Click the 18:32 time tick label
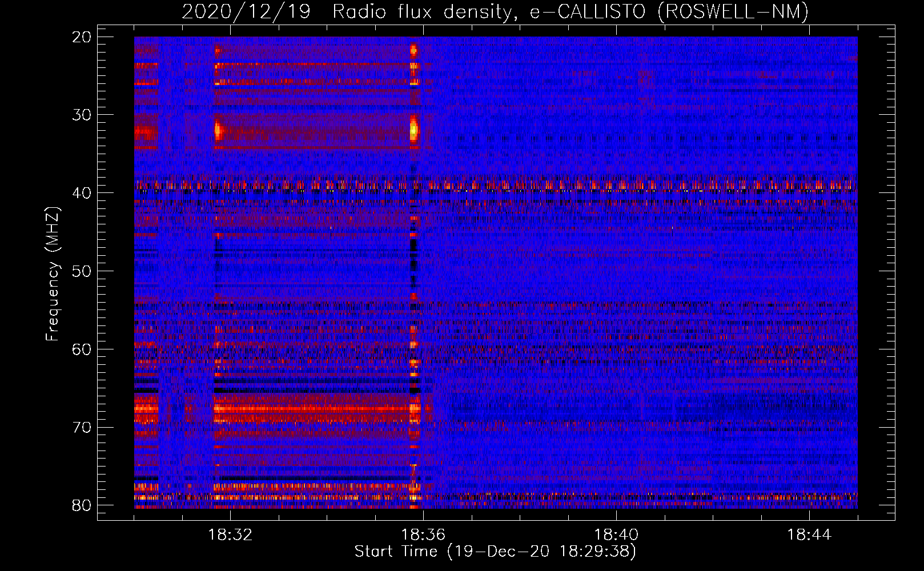 [230, 535]
